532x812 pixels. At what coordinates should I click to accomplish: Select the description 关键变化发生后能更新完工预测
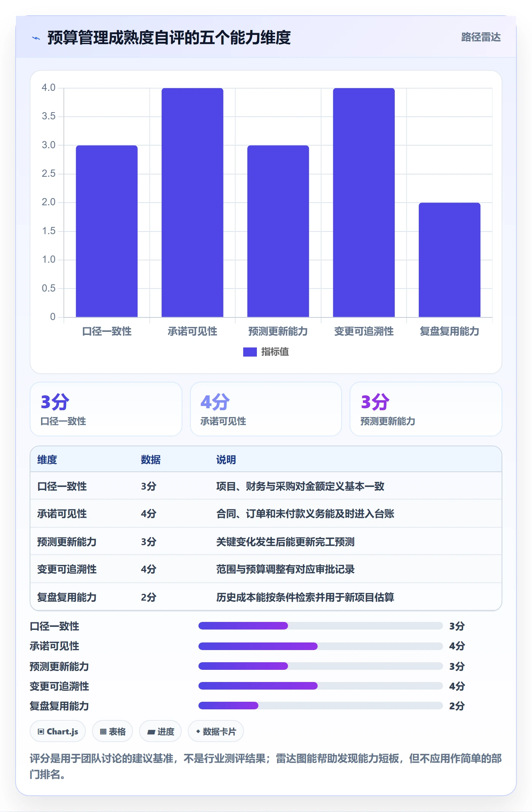click(285, 542)
